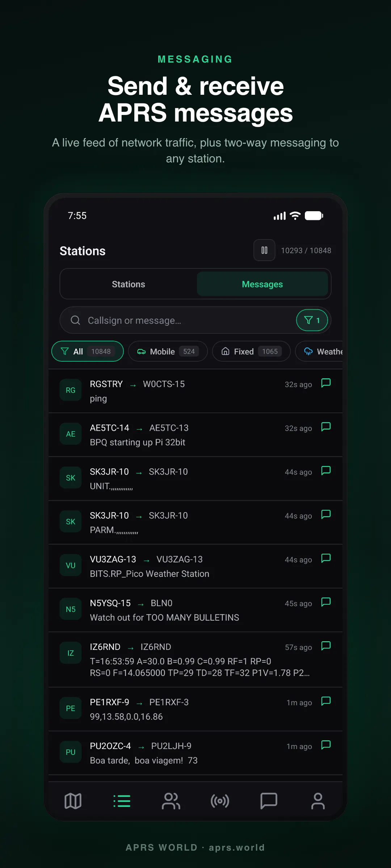Open Watch out for TOO MANY BULLETINS

164,617
